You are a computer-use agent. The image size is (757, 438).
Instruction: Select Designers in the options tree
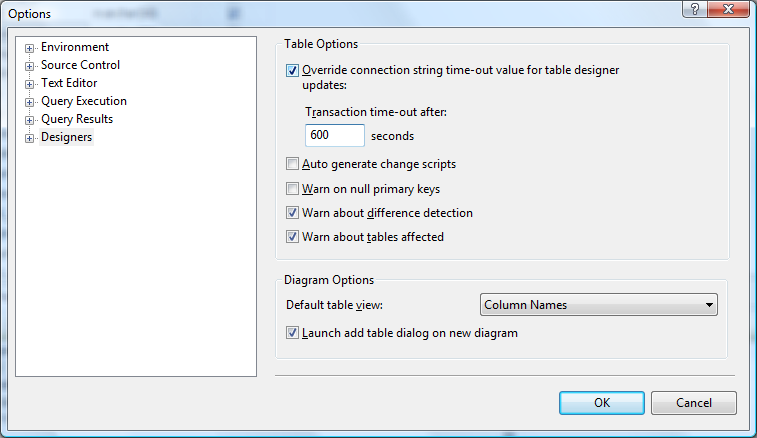point(66,138)
